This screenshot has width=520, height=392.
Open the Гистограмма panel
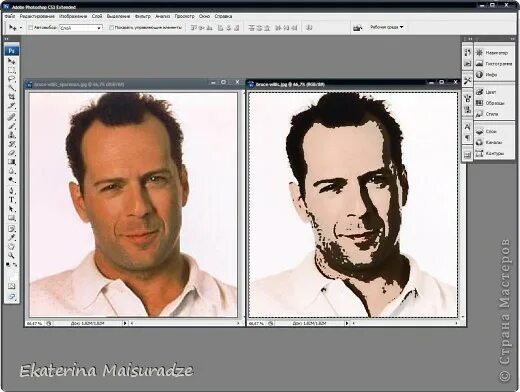494,63
